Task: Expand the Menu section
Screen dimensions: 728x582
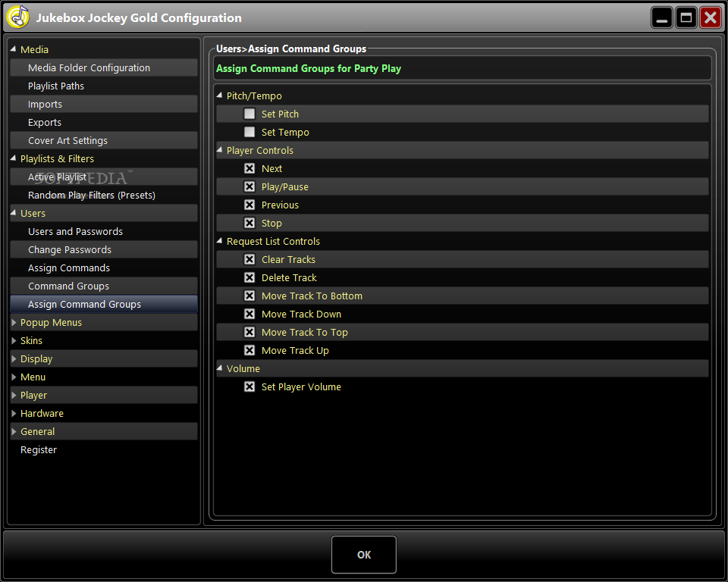Action: pyautogui.click(x=14, y=377)
